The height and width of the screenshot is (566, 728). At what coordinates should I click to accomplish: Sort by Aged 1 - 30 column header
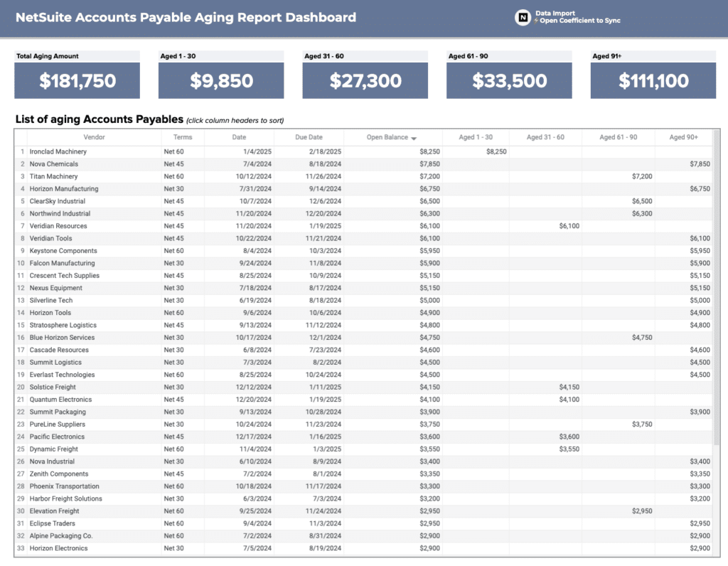click(x=476, y=137)
